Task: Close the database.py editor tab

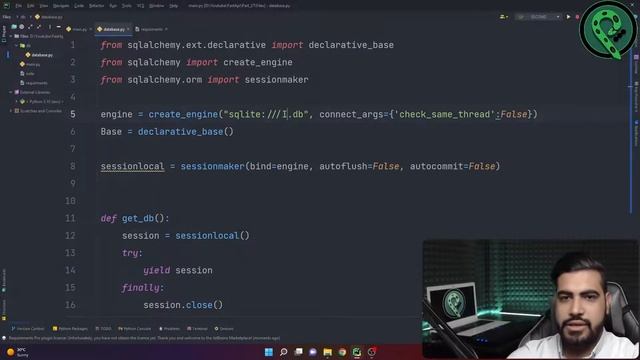Action: coord(128,29)
